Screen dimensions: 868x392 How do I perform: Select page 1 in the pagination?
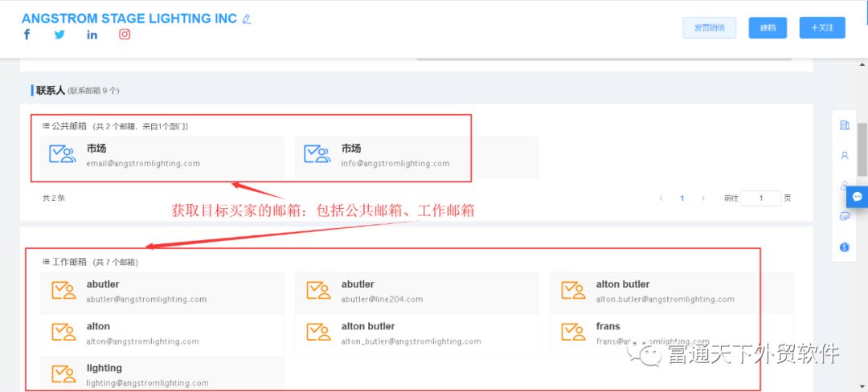(x=682, y=198)
